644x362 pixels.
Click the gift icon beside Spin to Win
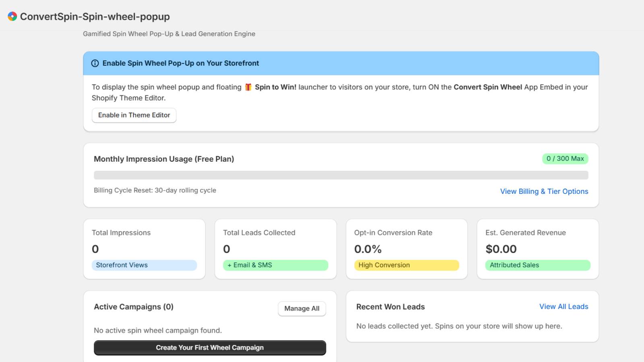(248, 87)
